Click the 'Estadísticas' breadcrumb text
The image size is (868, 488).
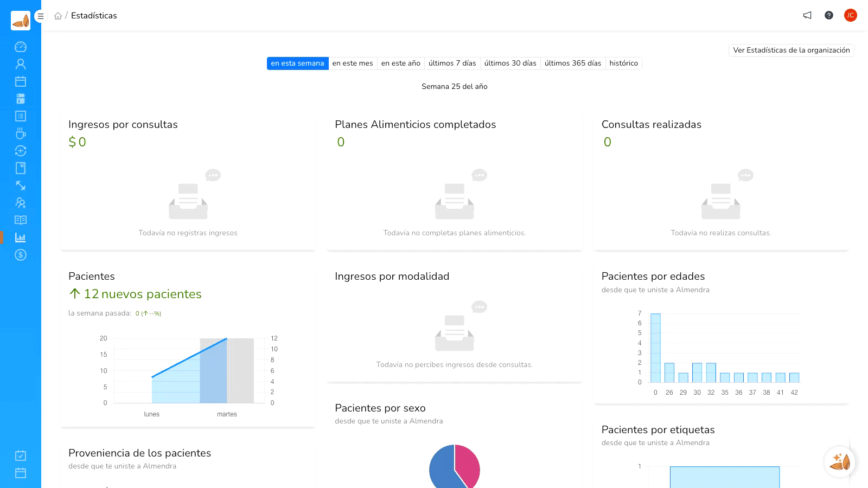point(94,16)
